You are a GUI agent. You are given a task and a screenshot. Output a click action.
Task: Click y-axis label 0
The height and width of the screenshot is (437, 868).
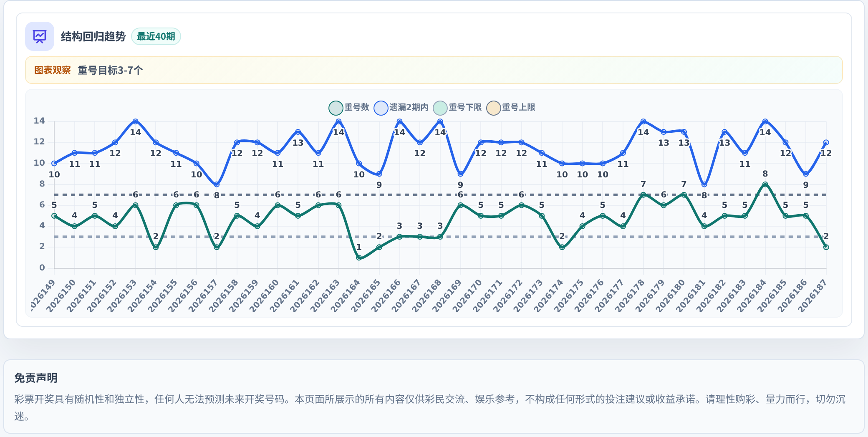(x=42, y=268)
